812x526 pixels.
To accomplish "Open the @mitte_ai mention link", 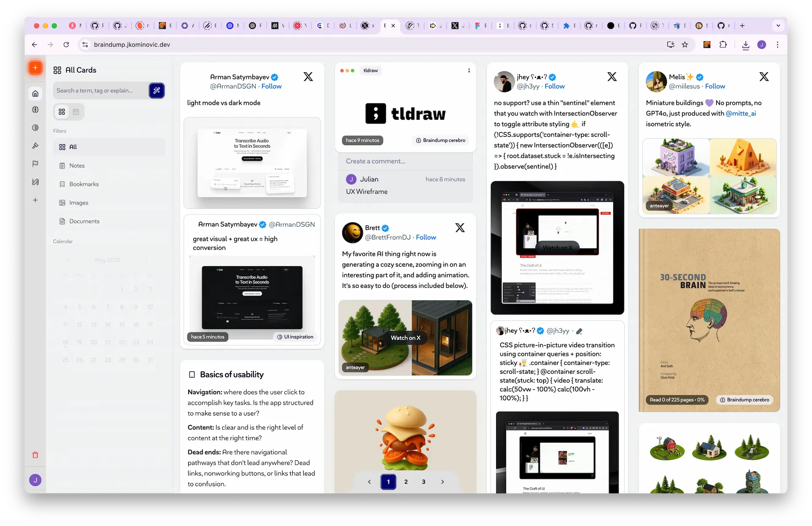I will (741, 113).
